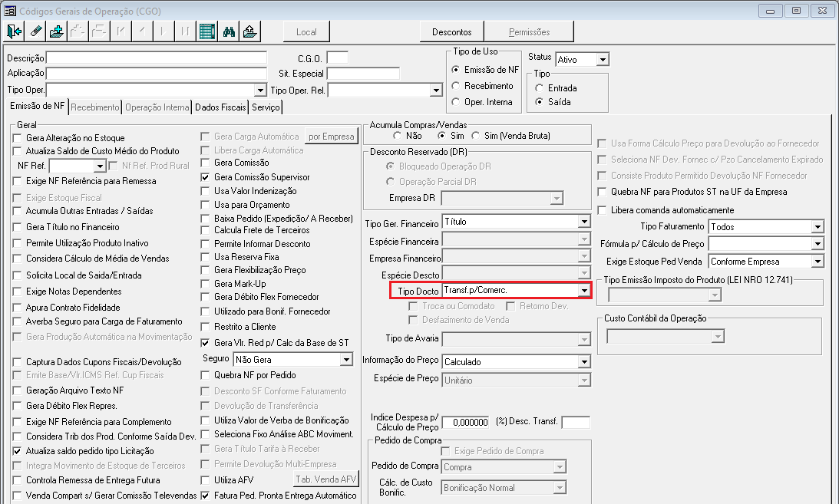Check Gera Alteração no Estoque
The width and height of the screenshot is (839, 504).
[x=17, y=138]
